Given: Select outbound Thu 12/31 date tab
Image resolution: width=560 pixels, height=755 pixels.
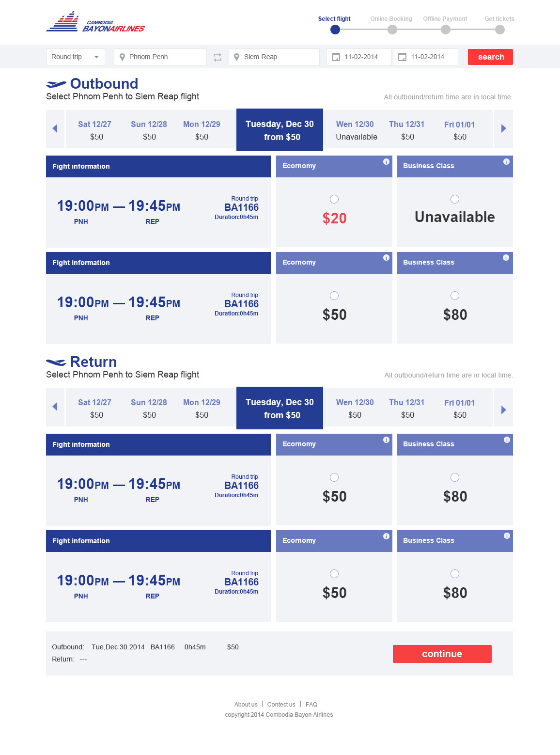Looking at the screenshot, I should pyautogui.click(x=407, y=130).
